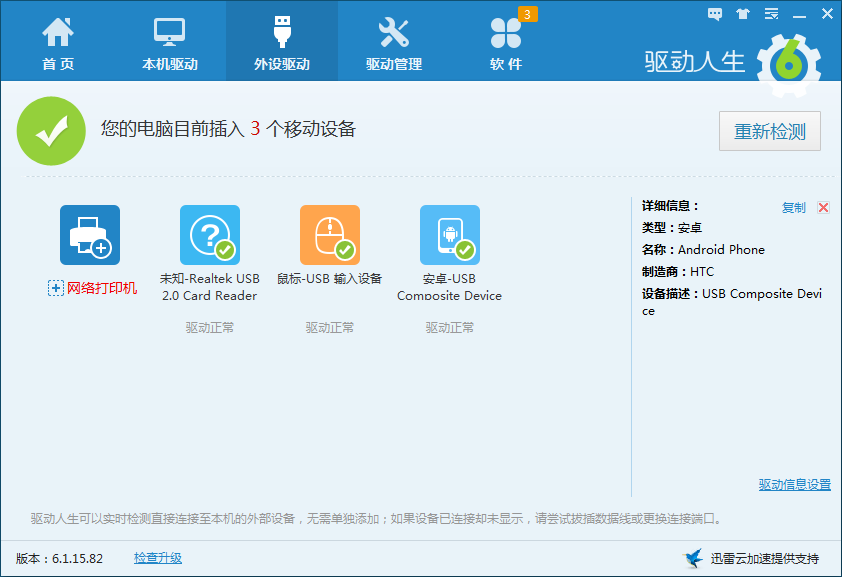Open the 驱动管理 tab
The image size is (842, 577).
[393, 42]
